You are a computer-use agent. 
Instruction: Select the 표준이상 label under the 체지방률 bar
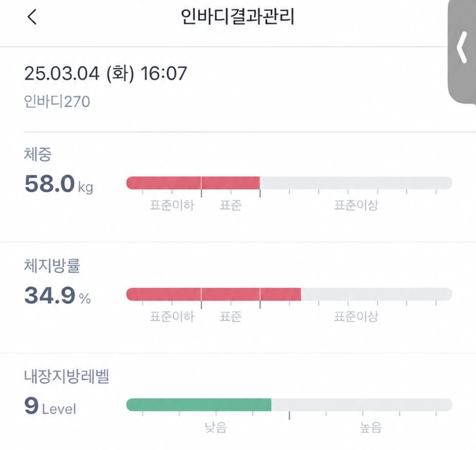pos(356,317)
